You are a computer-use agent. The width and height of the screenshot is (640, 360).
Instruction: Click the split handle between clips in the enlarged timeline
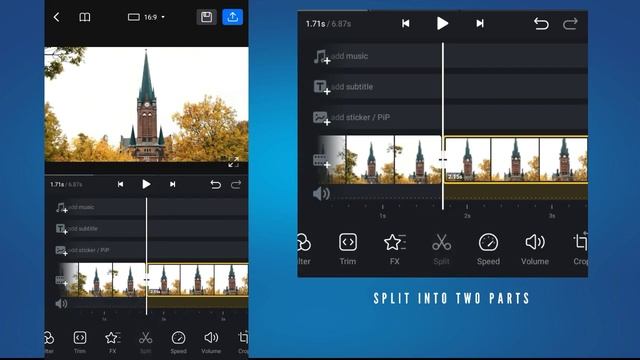(x=443, y=160)
